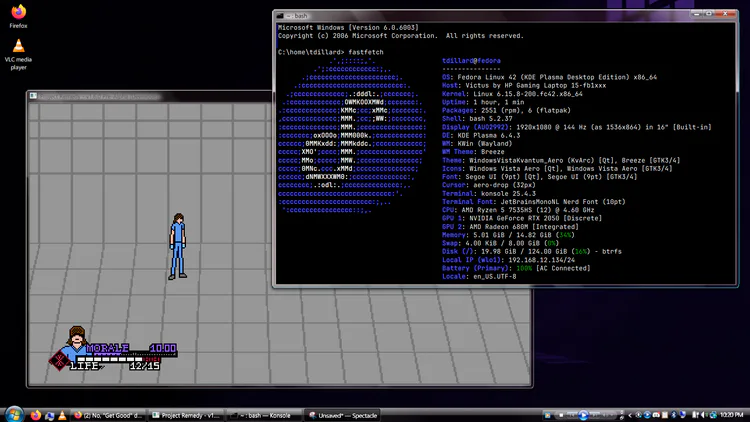Launch Firefox from the taskbar quick launch

point(36,415)
